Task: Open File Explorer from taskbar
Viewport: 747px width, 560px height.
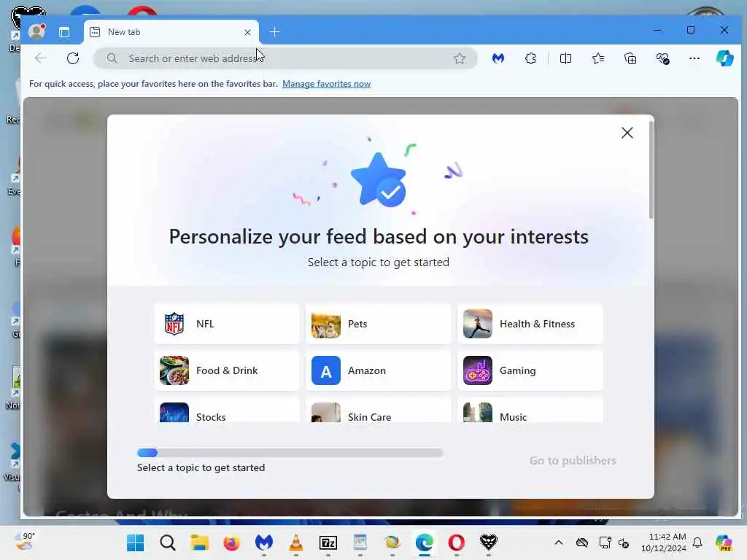Action: 200,542
